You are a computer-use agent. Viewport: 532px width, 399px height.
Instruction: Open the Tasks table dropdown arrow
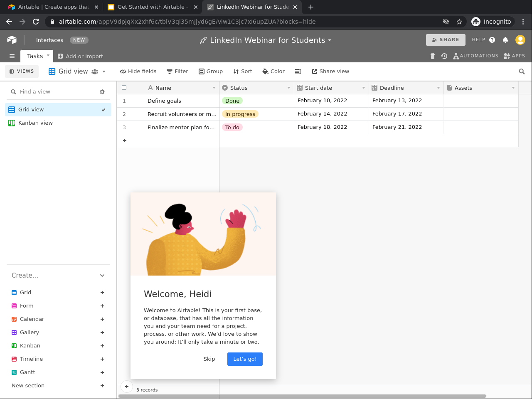tap(48, 55)
